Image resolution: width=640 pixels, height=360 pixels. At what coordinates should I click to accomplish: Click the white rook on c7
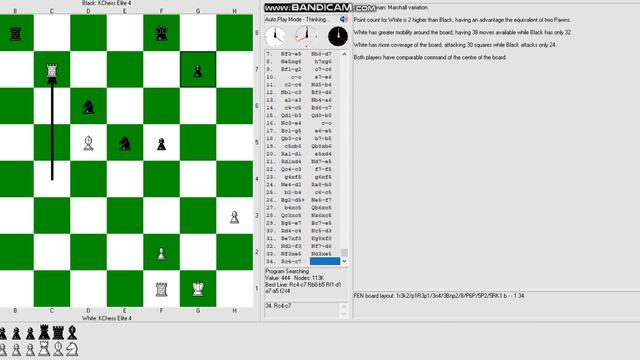(x=52, y=71)
